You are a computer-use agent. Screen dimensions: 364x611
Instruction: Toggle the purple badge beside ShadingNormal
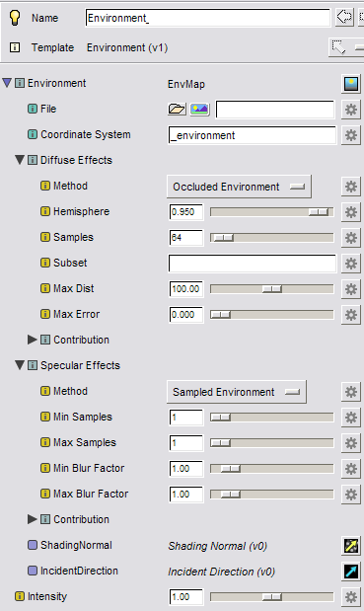pyautogui.click(x=33, y=545)
